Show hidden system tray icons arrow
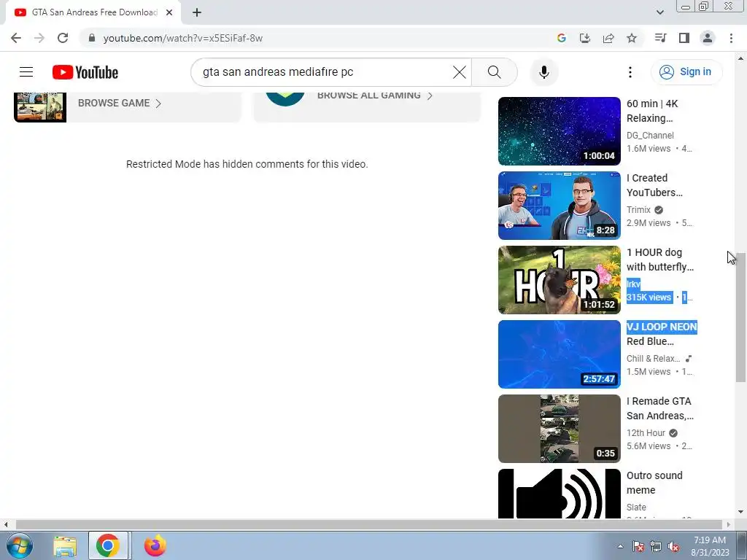747x560 pixels. [x=620, y=546]
